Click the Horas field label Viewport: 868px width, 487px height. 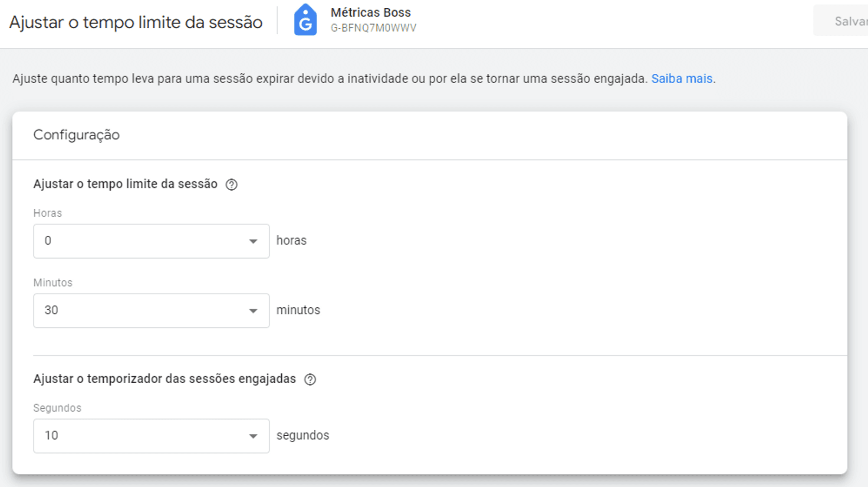click(x=48, y=213)
